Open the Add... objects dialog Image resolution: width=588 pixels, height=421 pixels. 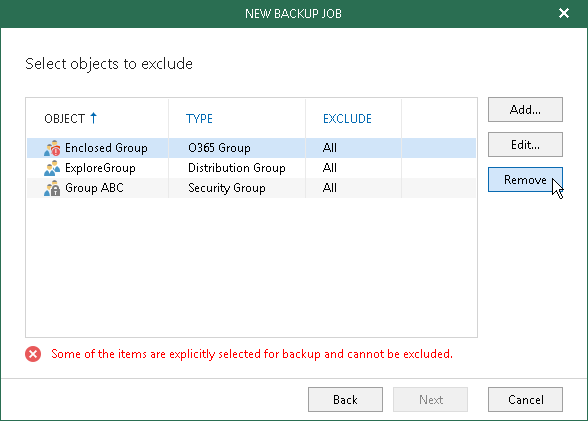click(525, 109)
